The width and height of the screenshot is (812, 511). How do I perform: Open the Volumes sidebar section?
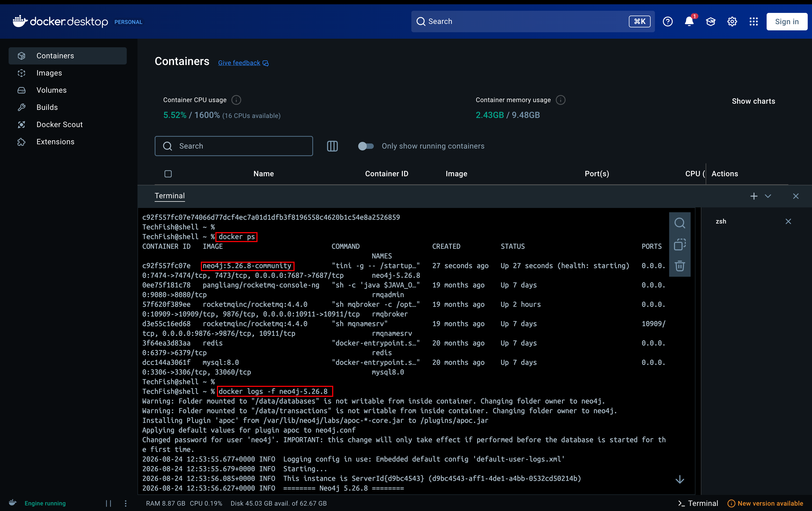click(x=67, y=90)
